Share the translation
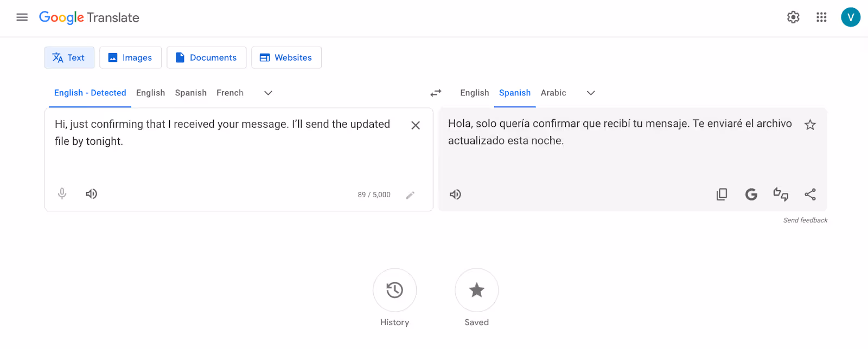Image resolution: width=868 pixels, height=349 pixels. (x=810, y=194)
